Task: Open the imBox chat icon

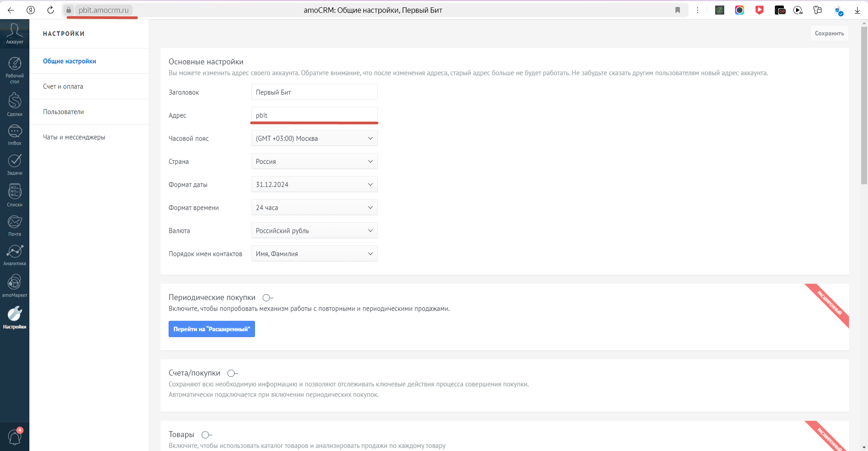Action: pos(14,135)
